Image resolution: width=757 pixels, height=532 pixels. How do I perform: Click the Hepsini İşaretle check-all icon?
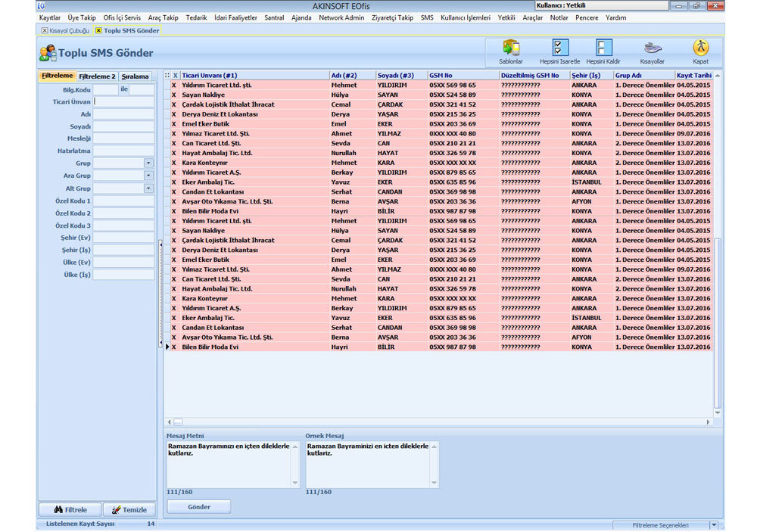(559, 51)
